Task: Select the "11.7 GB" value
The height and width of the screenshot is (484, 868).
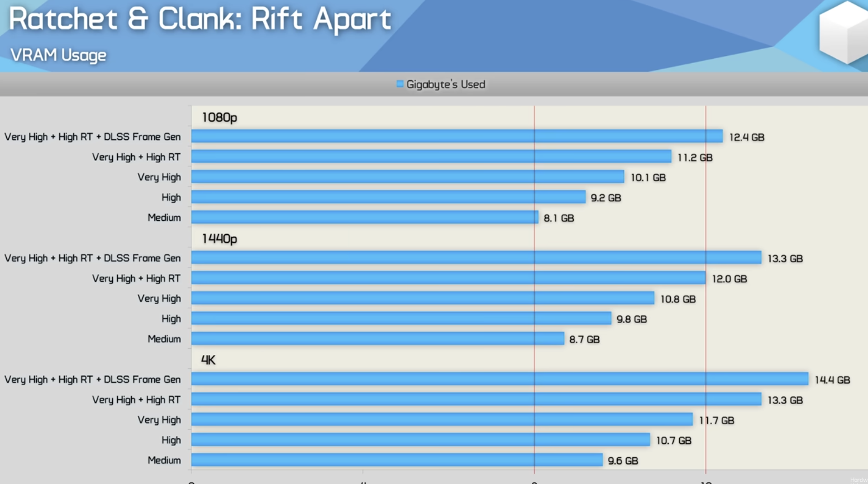Action: coord(717,420)
